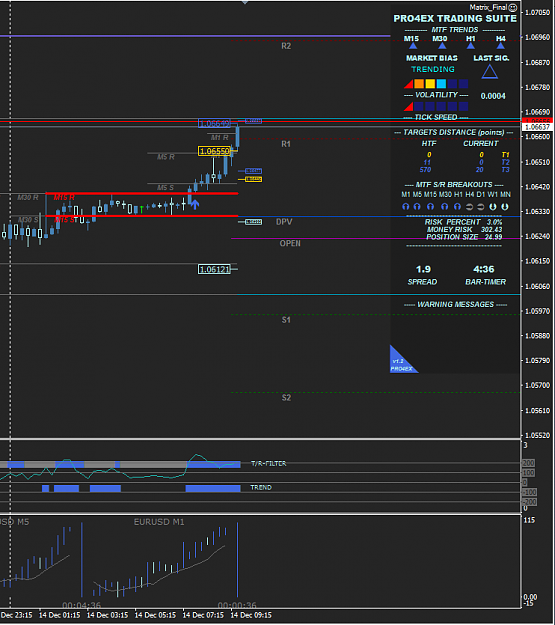Viewport: 555px width, 625px height.
Task: Click the H1 trend up-arrow indicator
Action: pyautogui.click(x=471, y=46)
